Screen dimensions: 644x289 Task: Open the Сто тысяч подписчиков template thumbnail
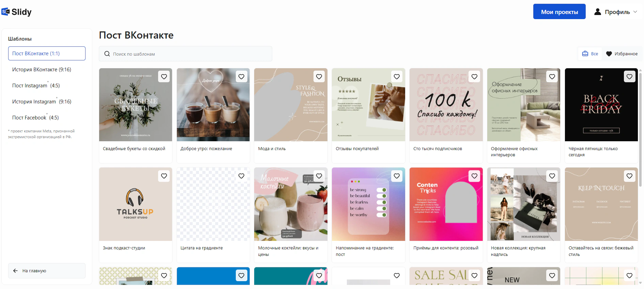pyautogui.click(x=446, y=105)
